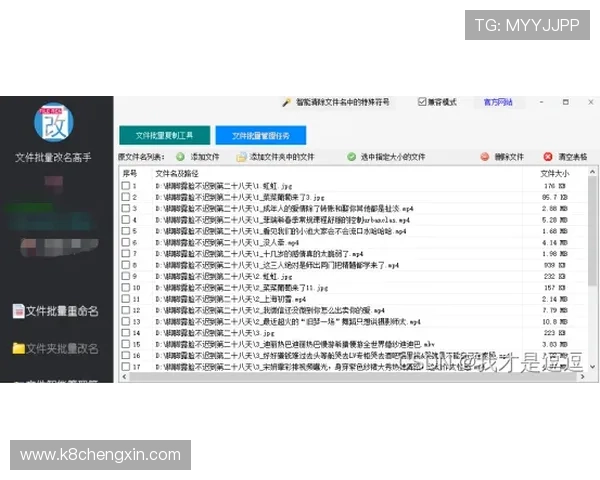Click the vertical scrollbar up arrow

pos(592,171)
